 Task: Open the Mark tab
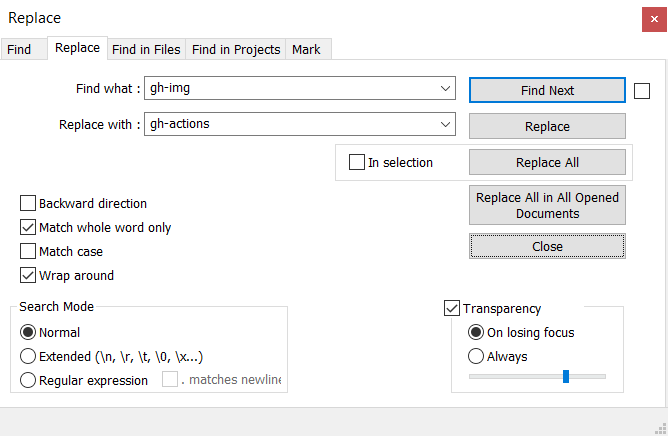point(306,49)
